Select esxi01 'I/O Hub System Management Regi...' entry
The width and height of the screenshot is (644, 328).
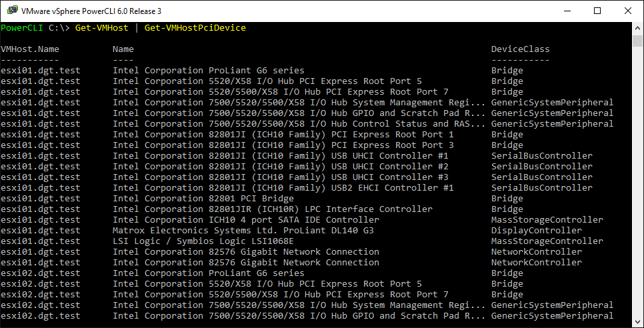(299, 103)
